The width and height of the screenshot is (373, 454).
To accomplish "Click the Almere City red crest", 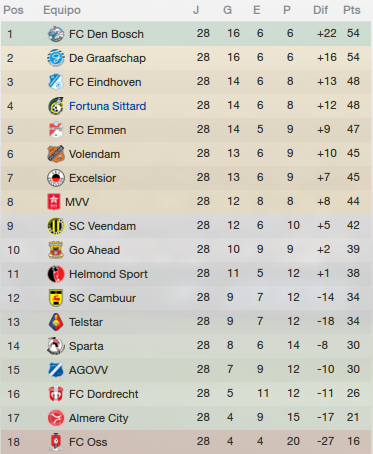I will point(56,418).
